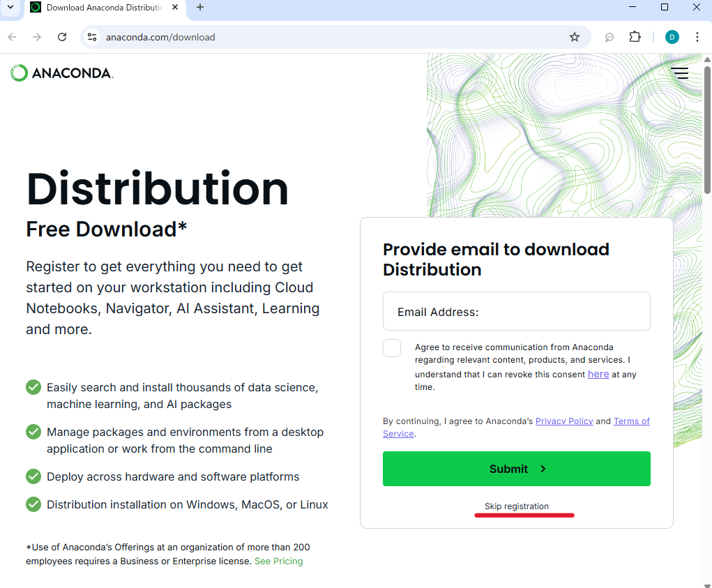Select the Download Anaconda Distribution tab
This screenshot has height=588, width=712.
pos(105,8)
